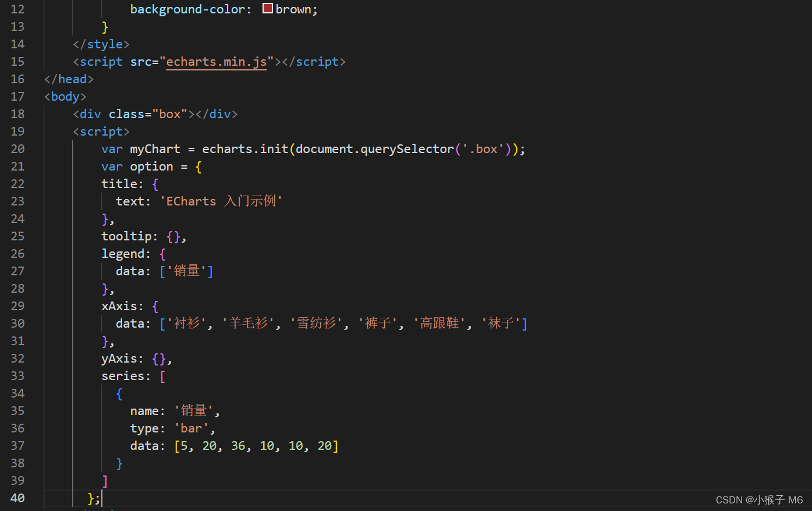Click the 'xAxis' property name
812x511 pixels.
[119, 306]
